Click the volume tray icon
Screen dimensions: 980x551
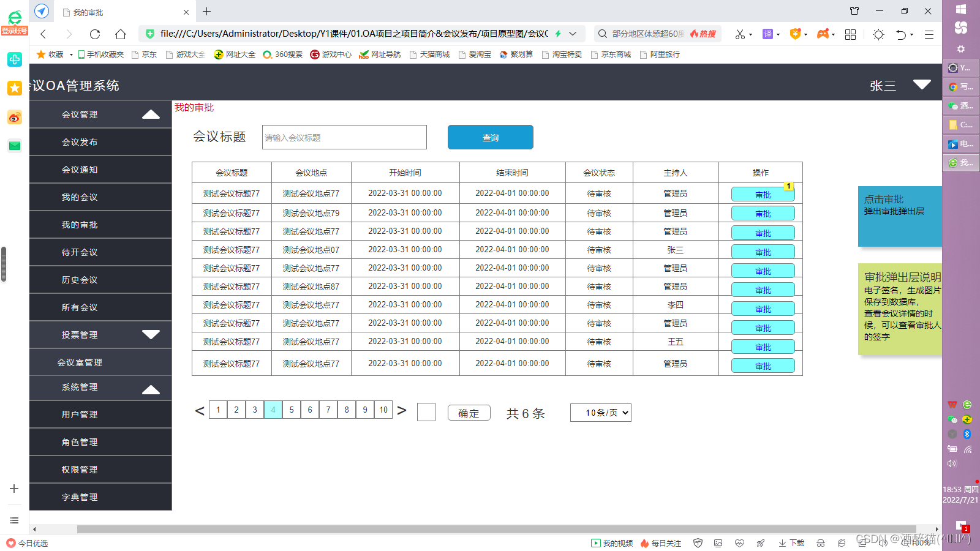coord(952,463)
